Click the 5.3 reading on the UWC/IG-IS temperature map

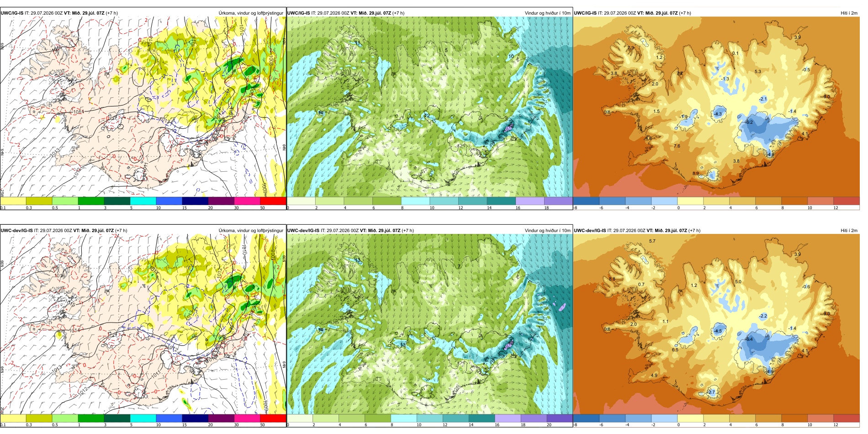pos(758,71)
